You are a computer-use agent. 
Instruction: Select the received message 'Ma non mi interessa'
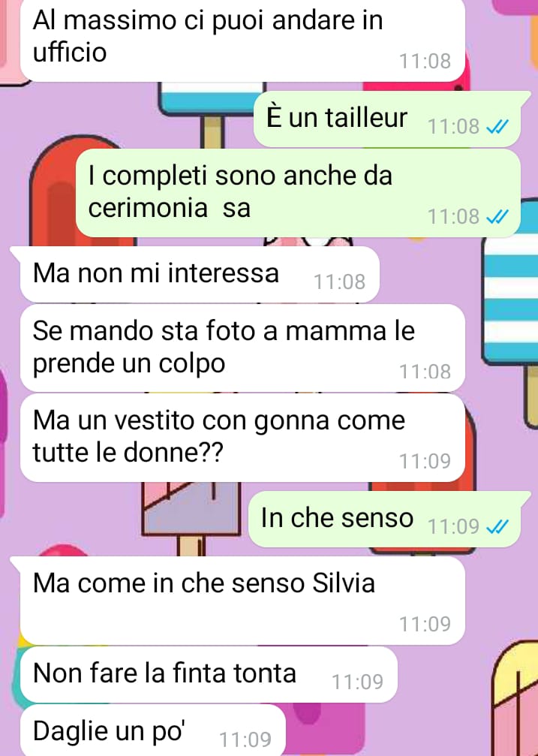coord(200,274)
